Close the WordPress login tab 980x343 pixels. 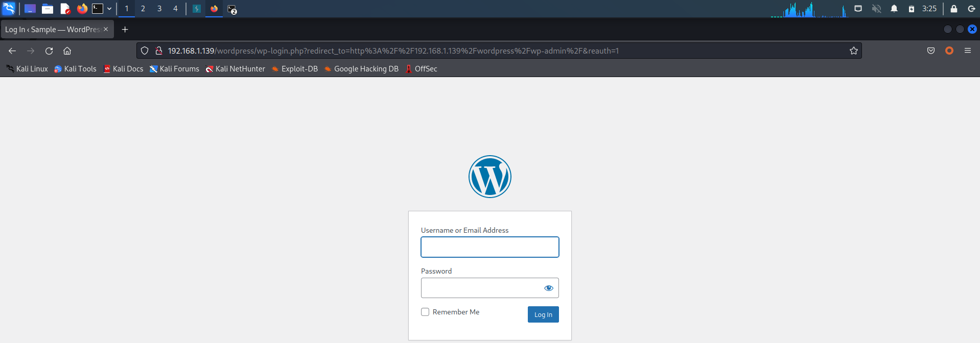(106, 29)
